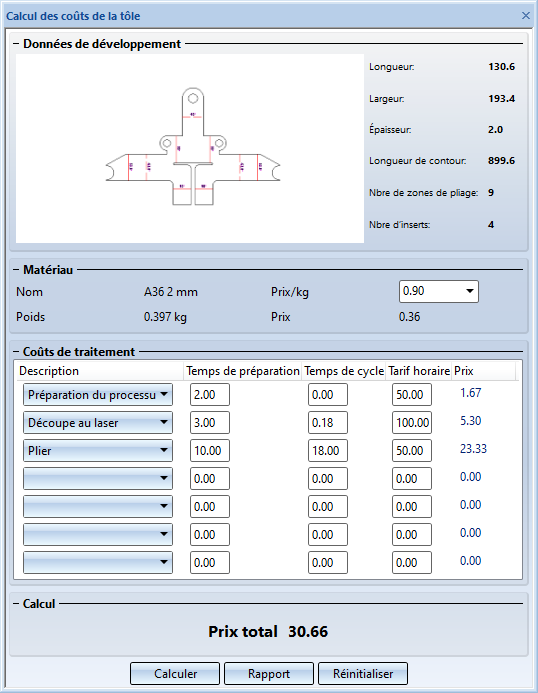Expand the Préparation du processus dropdown
538x693 pixels.
click(x=98, y=395)
